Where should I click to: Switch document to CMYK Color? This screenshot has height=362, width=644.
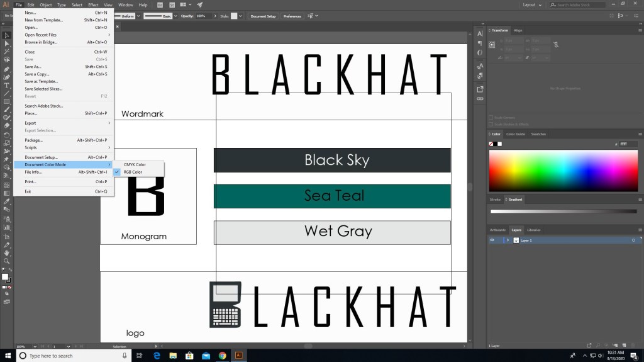(135, 164)
